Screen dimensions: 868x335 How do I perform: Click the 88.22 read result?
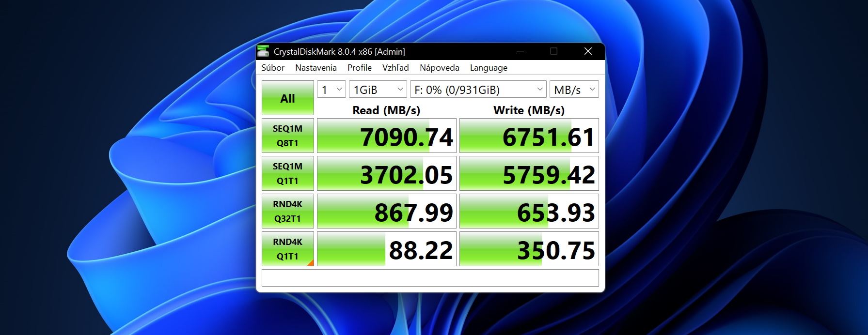(x=387, y=249)
